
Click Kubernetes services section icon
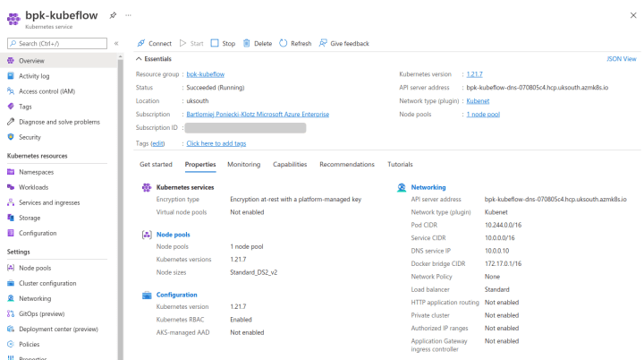147,187
